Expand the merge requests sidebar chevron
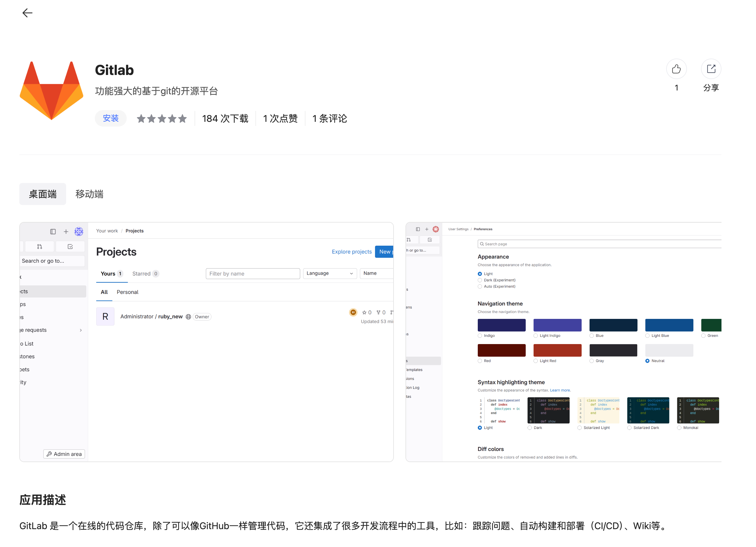Screen dimensions: 756x547 pos(81,330)
